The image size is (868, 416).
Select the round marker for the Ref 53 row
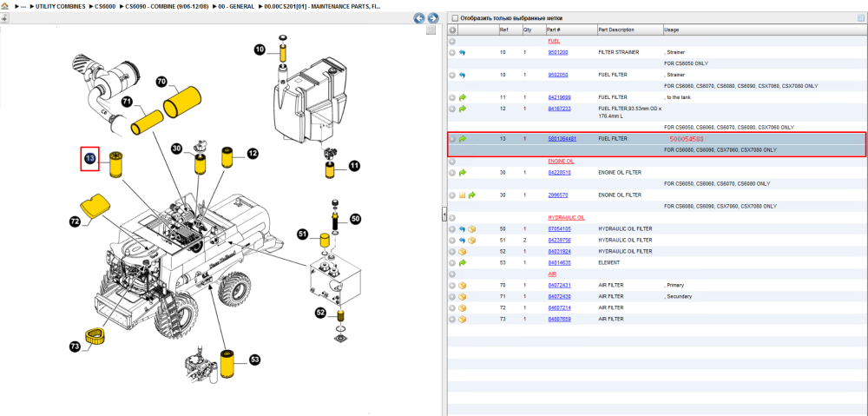pos(452,262)
